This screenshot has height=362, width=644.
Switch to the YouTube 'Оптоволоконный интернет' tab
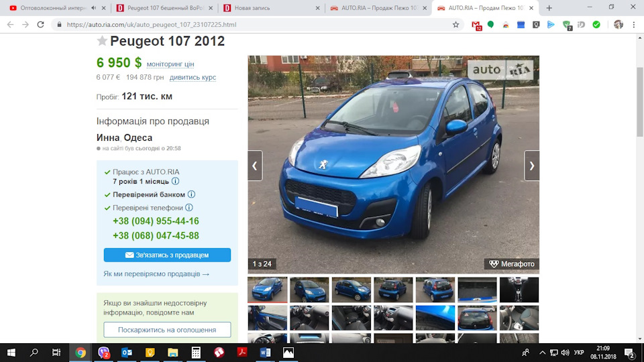coord(52,8)
